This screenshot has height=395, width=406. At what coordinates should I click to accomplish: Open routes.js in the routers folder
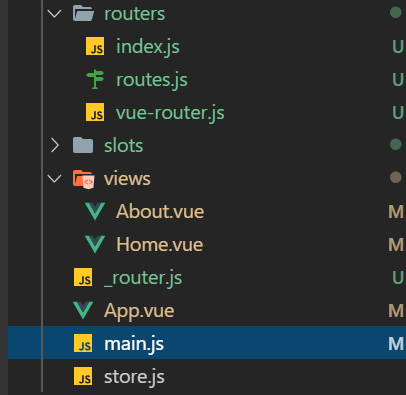[152, 80]
